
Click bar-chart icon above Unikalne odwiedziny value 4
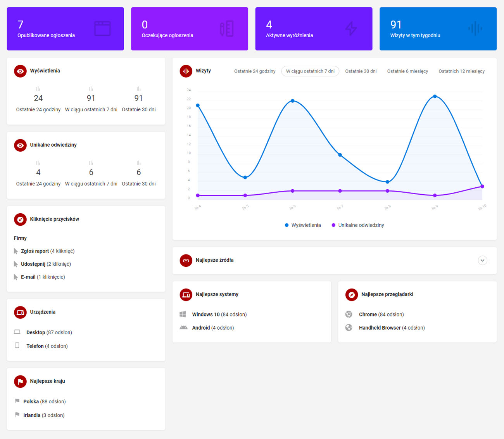(38, 163)
